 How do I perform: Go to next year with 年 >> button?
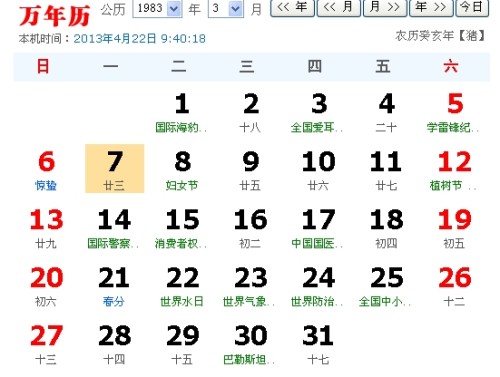431,7
